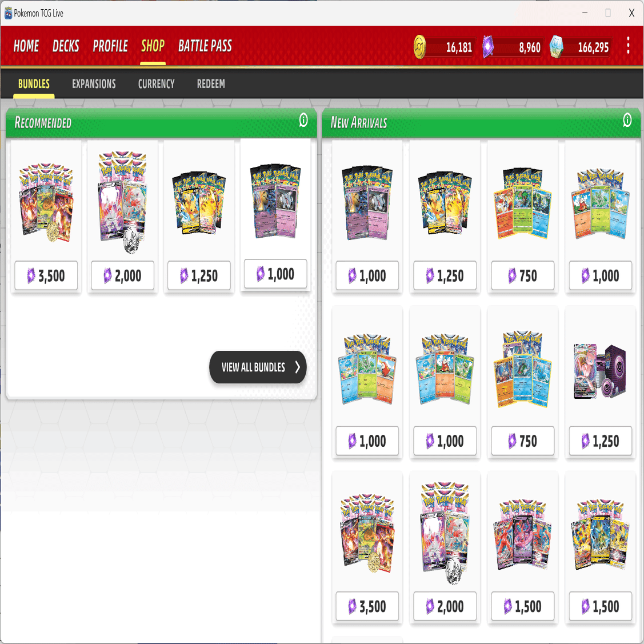644x644 pixels.
Task: Open the three-dot options menu
Action: (628, 46)
